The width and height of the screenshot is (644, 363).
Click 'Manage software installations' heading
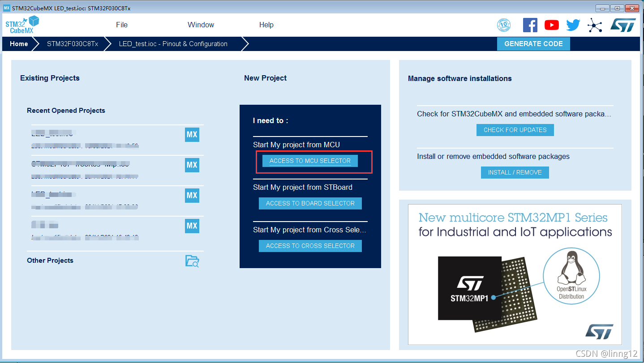pyautogui.click(x=460, y=78)
